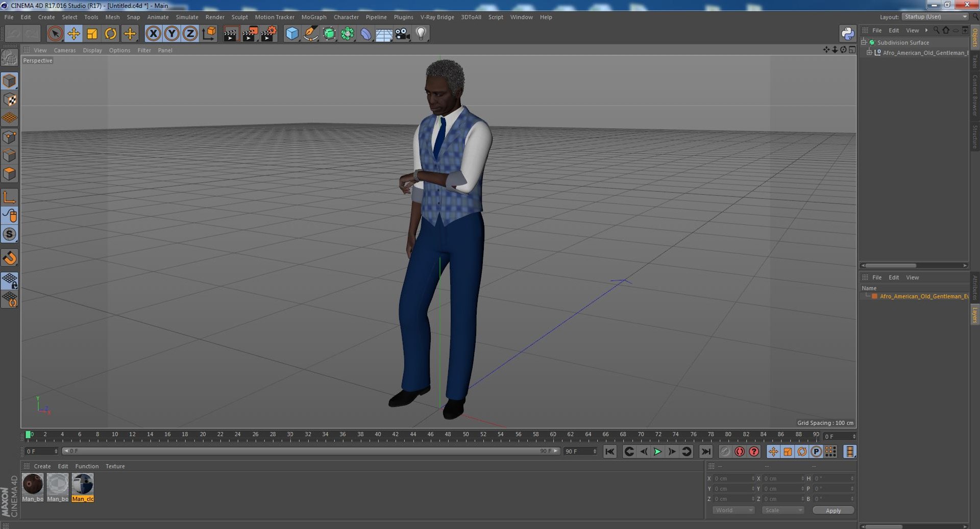
Task: Toggle the Y axis lock
Action: pos(172,34)
